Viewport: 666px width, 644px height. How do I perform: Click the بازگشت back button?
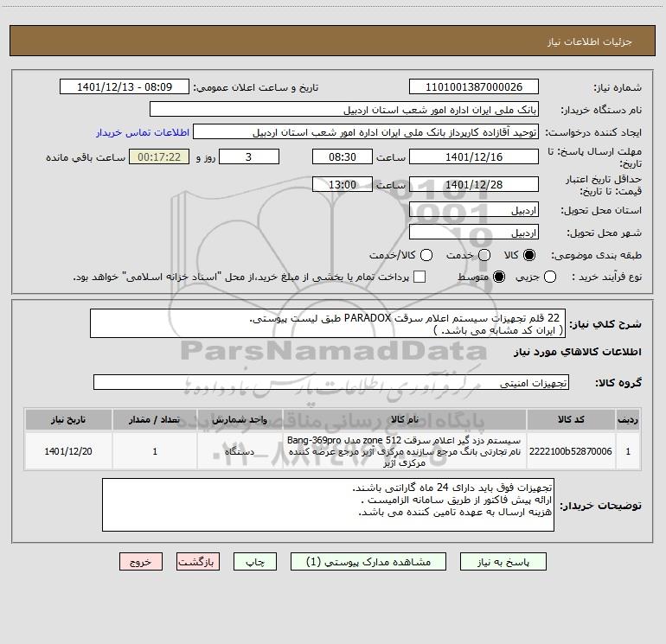coord(198,562)
